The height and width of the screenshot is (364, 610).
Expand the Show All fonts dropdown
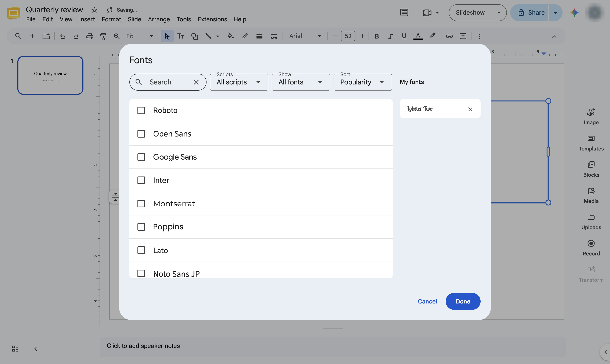[301, 82]
